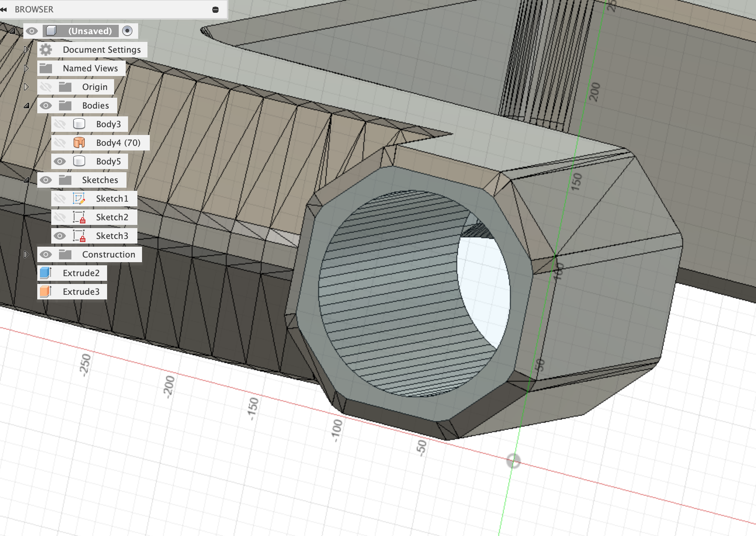Click the Document Settings gear icon
Viewport: 756px width, 536px height.
coord(46,50)
